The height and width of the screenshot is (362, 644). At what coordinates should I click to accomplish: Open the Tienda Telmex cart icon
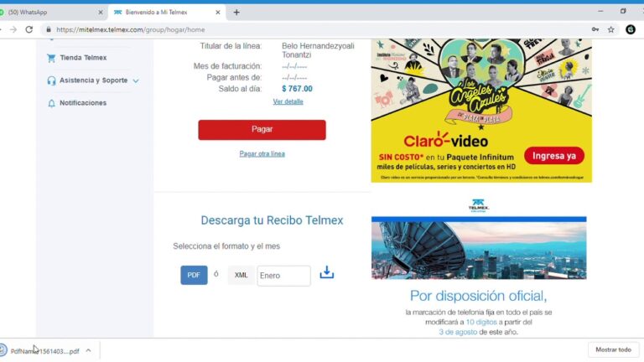[x=51, y=58]
